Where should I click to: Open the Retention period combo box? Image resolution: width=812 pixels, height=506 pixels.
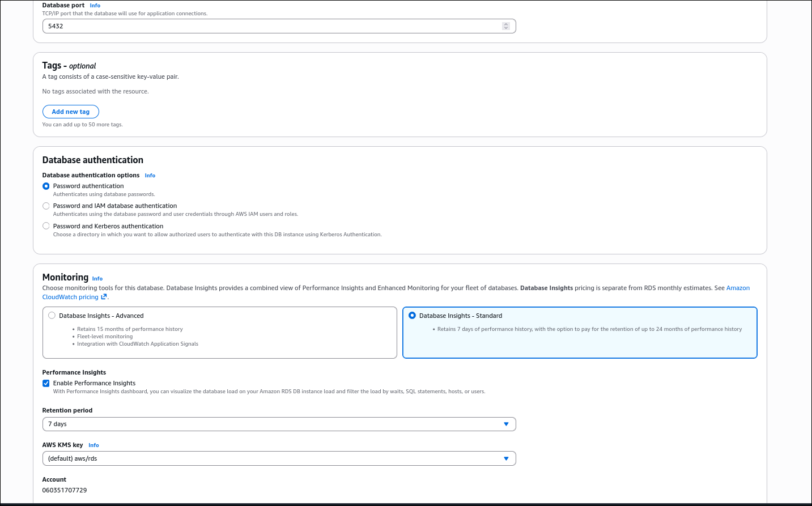click(279, 424)
